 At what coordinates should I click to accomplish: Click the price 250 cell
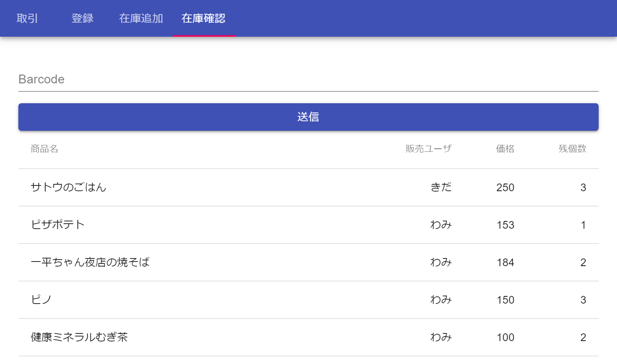pos(505,187)
